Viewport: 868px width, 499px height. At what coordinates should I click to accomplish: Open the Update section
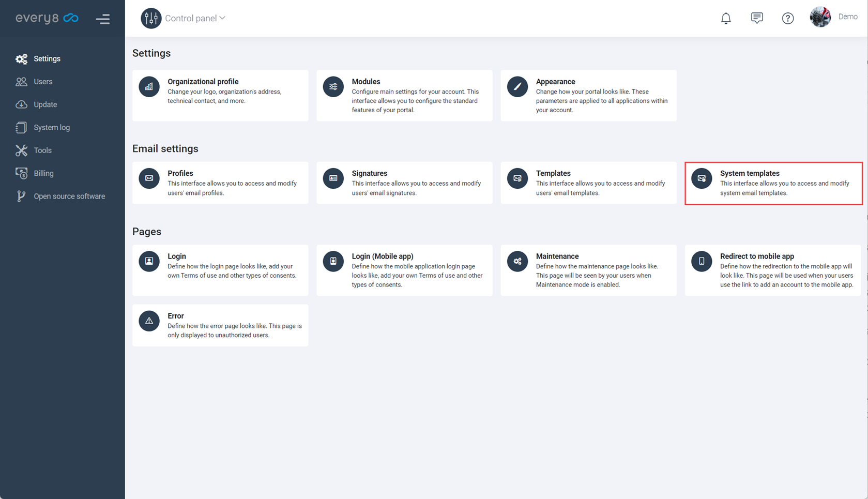[45, 104]
